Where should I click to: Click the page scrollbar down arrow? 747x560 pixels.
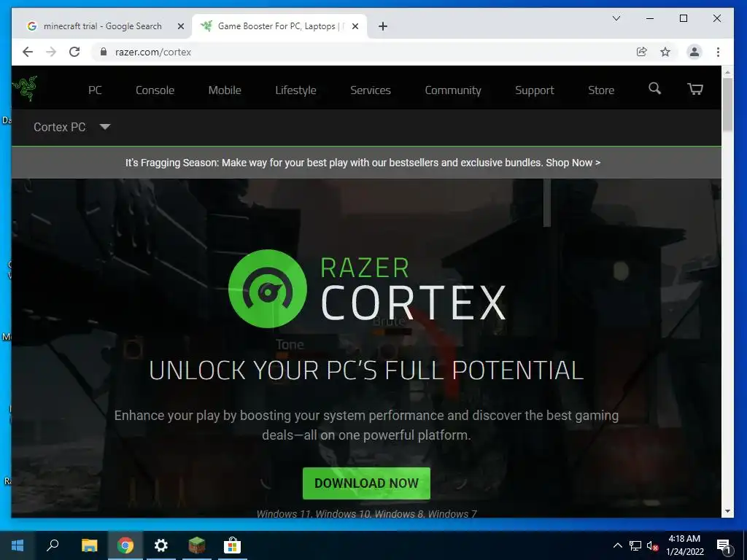tap(727, 511)
